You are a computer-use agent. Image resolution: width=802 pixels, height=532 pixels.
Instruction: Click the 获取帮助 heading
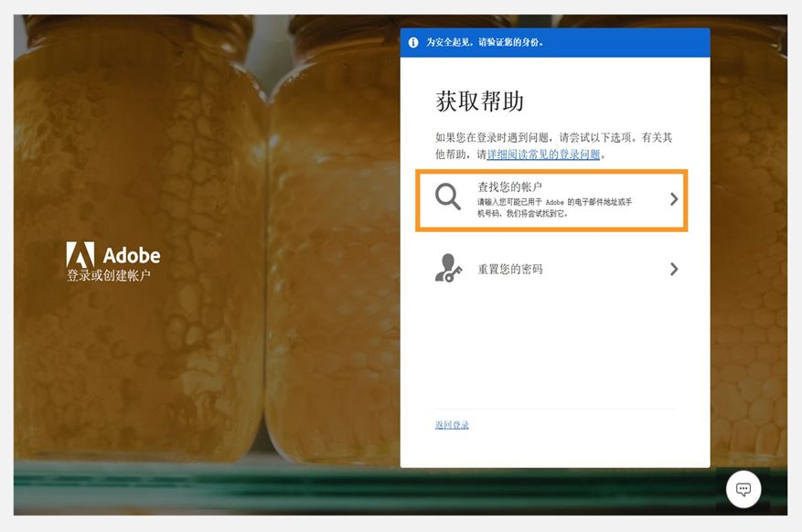(478, 101)
